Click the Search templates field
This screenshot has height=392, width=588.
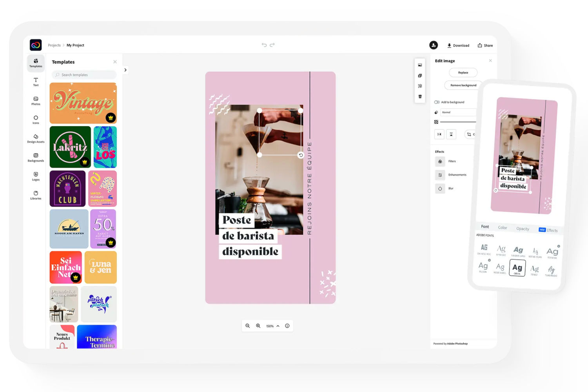click(84, 75)
